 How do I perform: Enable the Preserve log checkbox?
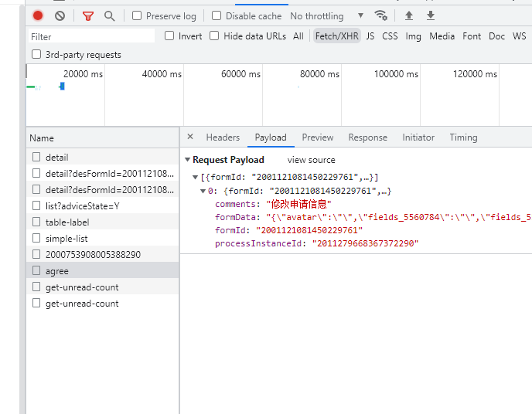(137, 15)
